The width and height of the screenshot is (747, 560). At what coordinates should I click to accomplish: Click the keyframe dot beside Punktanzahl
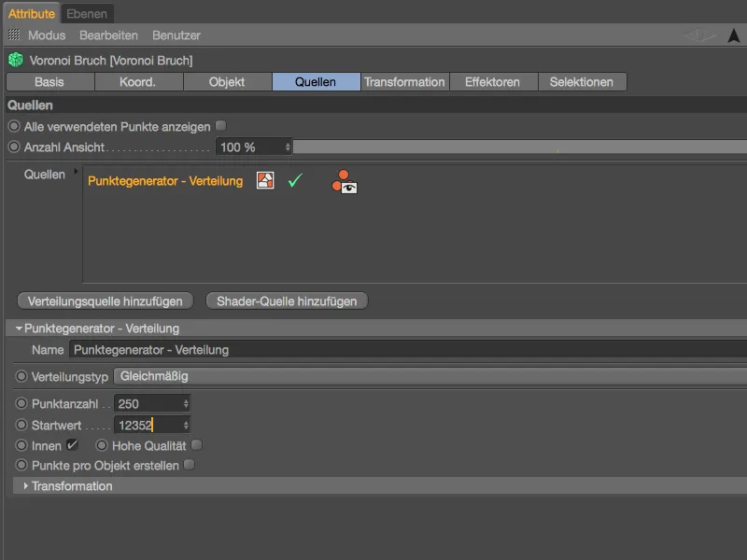tap(21, 404)
